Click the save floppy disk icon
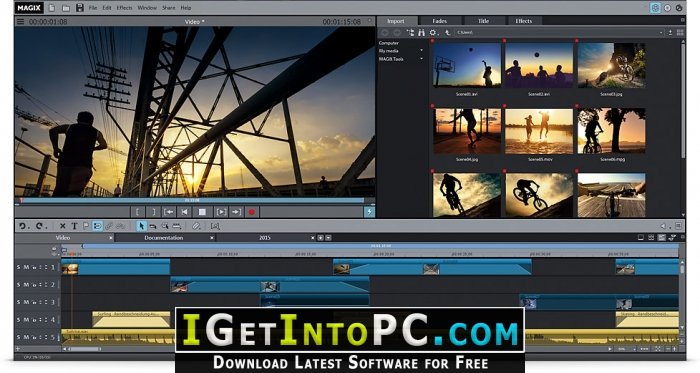The image size is (700, 373). coord(80,8)
